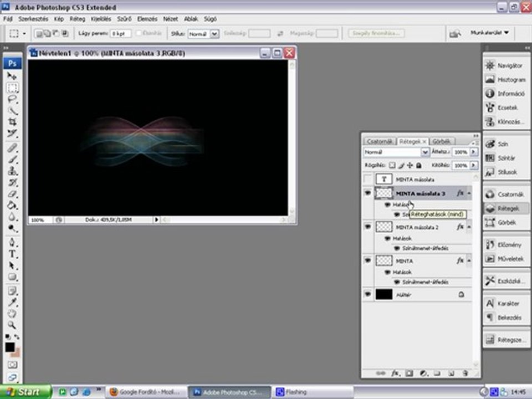Select the Path Selection tool
The width and height of the screenshot is (532, 399).
[x=12, y=265]
